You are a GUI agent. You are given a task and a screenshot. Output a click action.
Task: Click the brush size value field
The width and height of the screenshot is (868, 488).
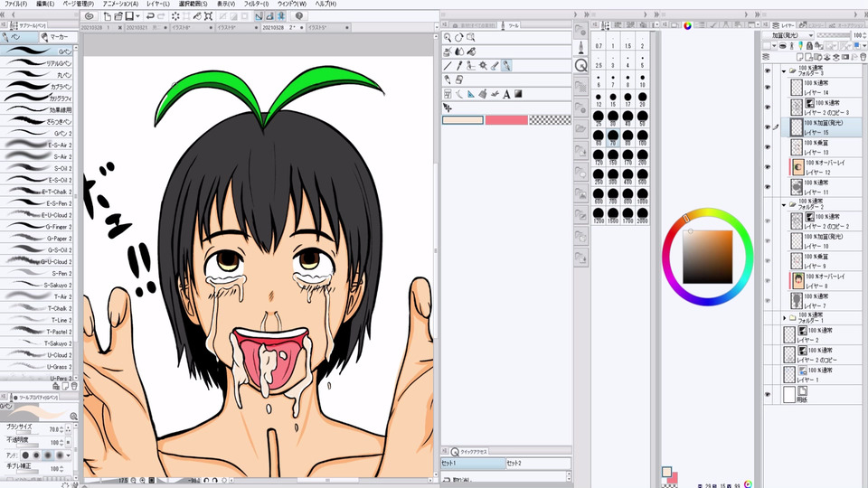click(53, 429)
